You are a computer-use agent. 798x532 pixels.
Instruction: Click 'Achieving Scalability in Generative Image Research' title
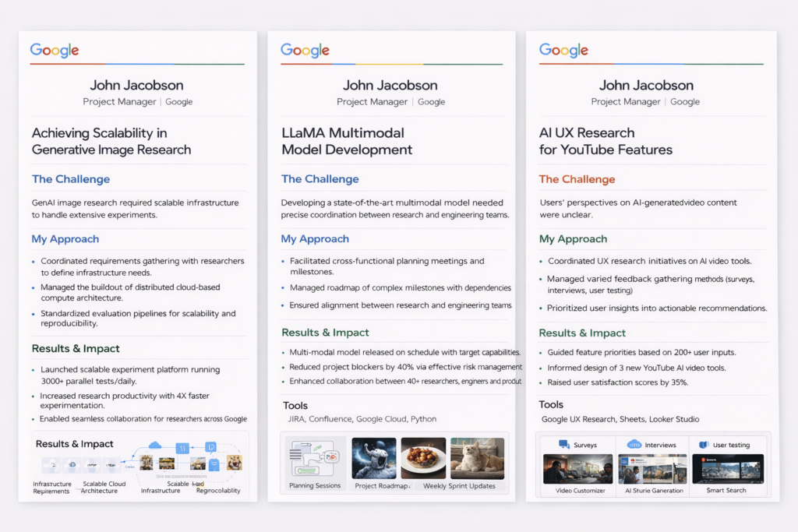tap(111, 141)
